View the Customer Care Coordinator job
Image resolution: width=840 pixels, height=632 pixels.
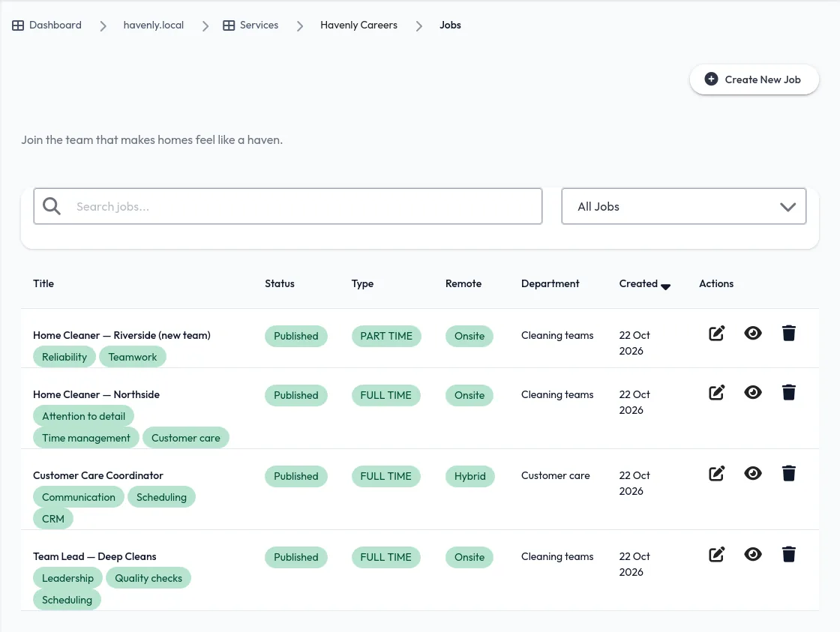pyautogui.click(x=753, y=474)
